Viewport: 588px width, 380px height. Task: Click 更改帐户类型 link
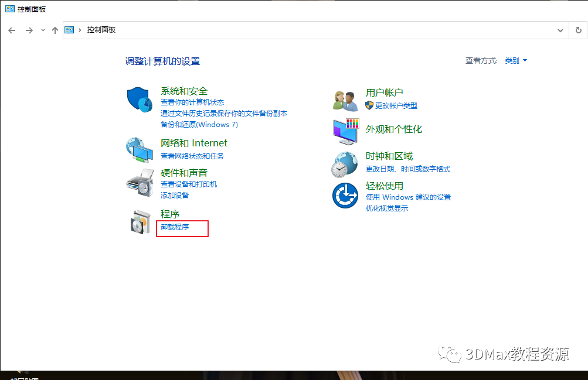[396, 105]
